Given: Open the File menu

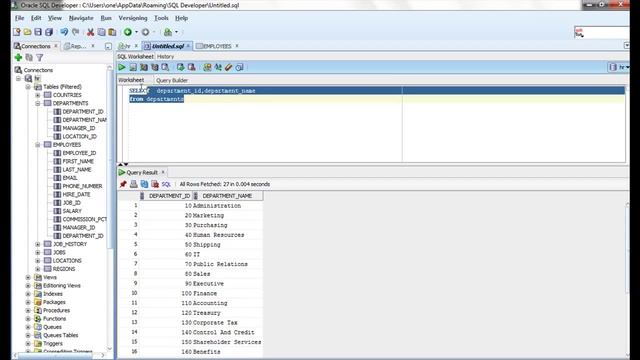Looking at the screenshot, I should pyautogui.click(x=20, y=18).
